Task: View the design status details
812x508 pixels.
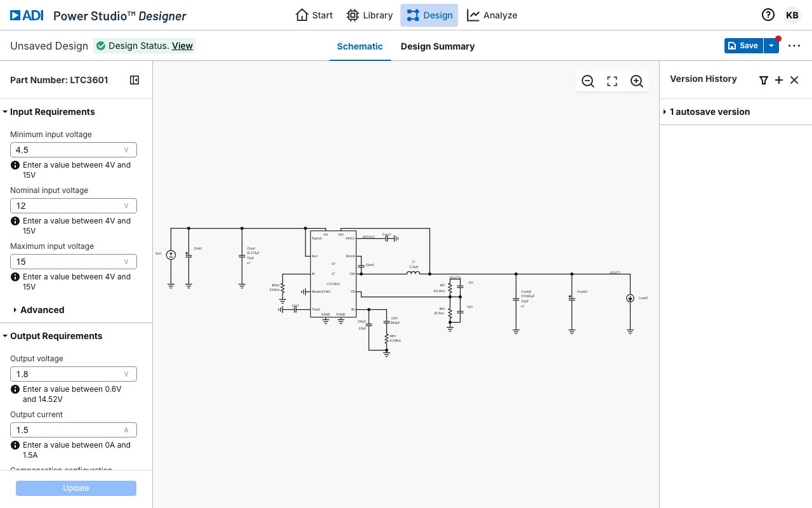Action: (x=182, y=46)
